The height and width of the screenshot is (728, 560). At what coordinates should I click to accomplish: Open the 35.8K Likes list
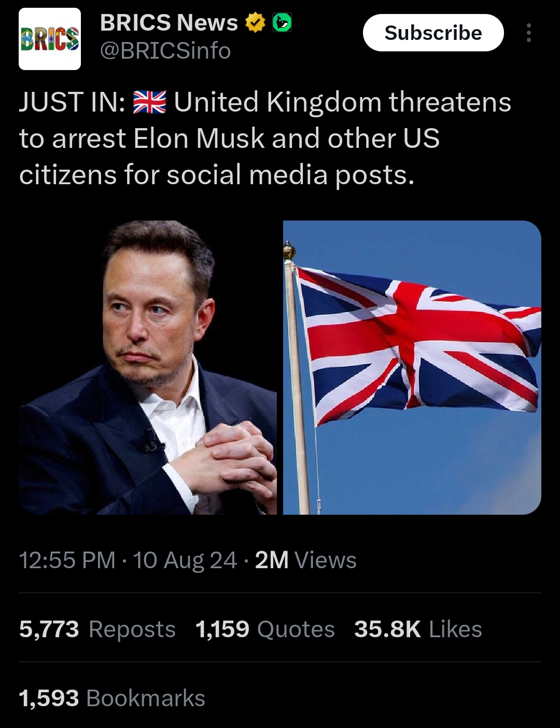(x=418, y=629)
